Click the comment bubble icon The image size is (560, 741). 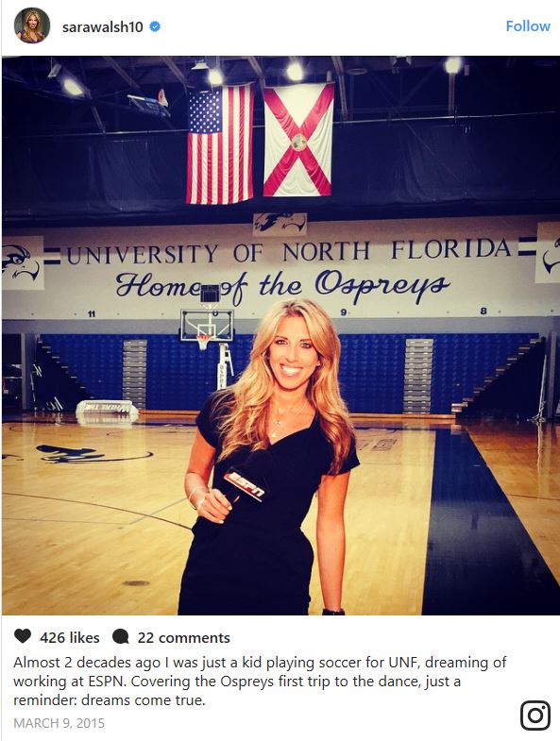pyautogui.click(x=121, y=637)
